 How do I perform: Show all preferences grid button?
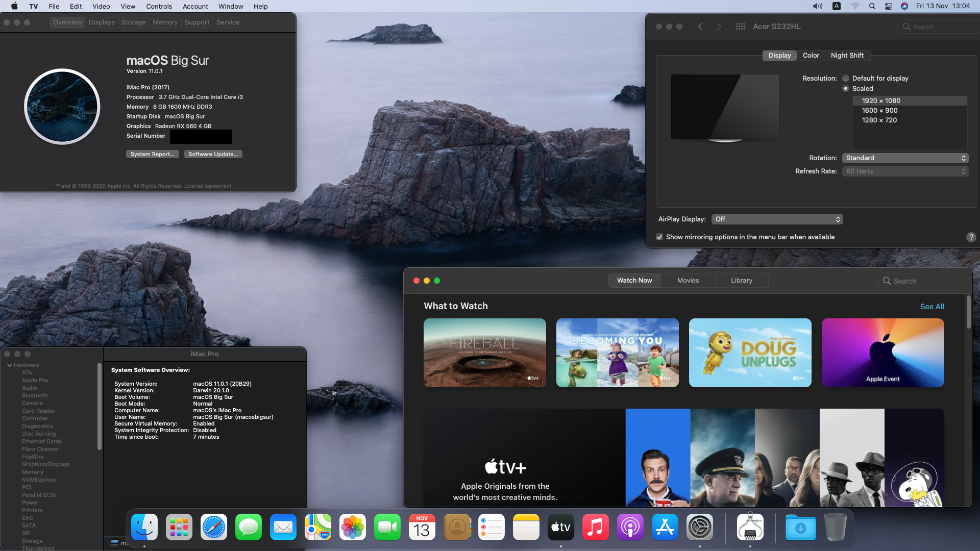pyautogui.click(x=740, y=27)
